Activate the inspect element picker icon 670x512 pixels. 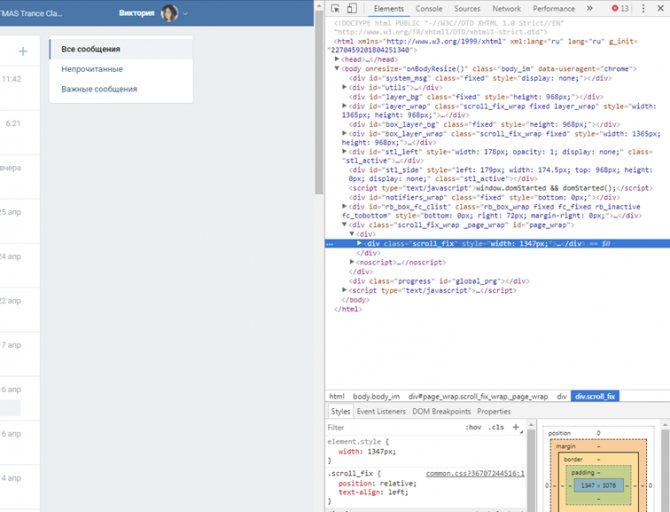tap(335, 9)
